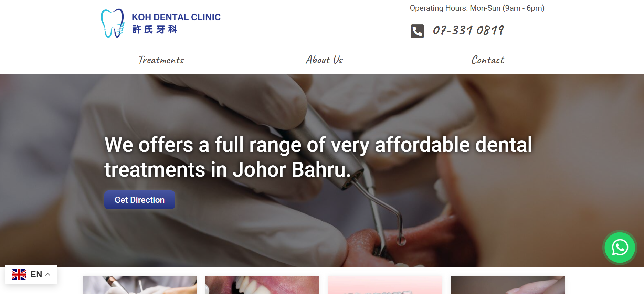Open the Contact menu item
Screen dimensions: 644x294
[x=487, y=60]
